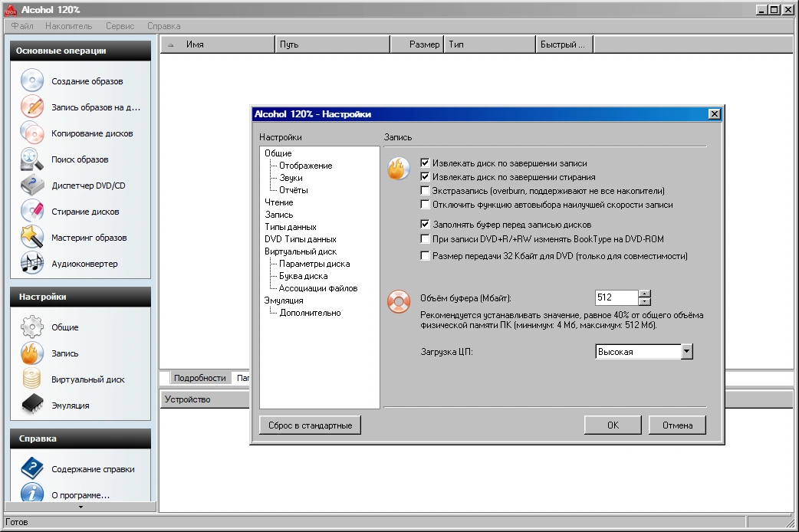Select Отображение in settings tree
Screen dimensions: 799x532
(306, 166)
